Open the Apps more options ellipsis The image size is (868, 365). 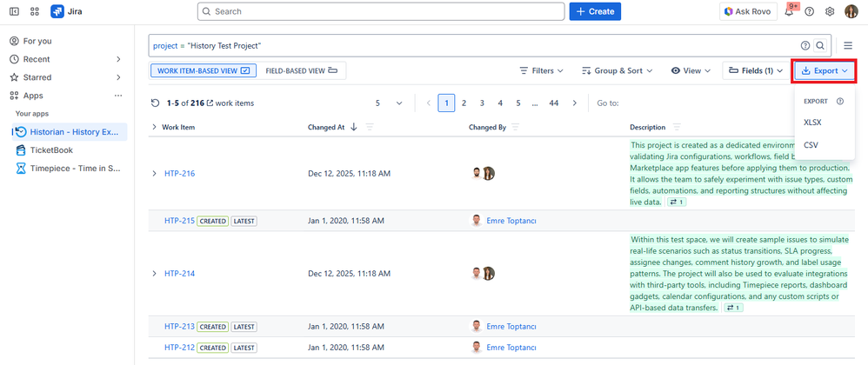(x=118, y=96)
